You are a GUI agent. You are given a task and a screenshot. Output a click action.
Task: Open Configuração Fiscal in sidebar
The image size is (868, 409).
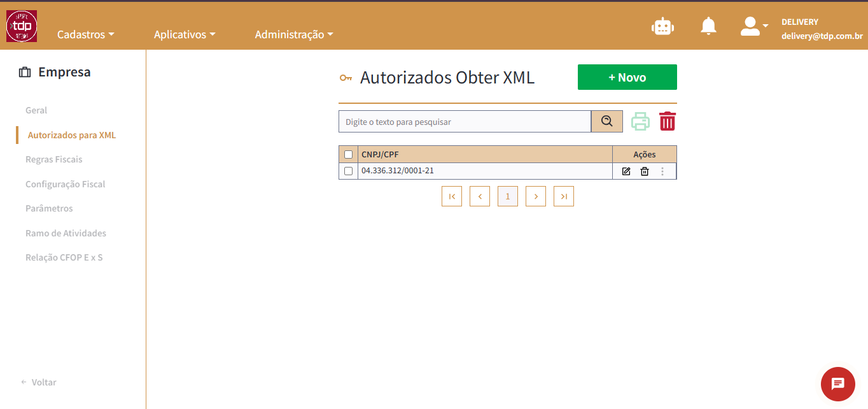point(66,184)
